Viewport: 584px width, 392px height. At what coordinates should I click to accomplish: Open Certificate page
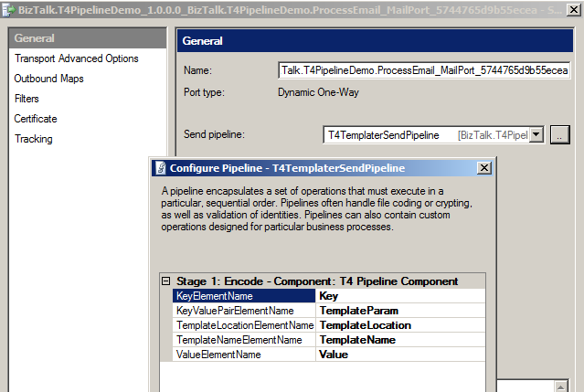coord(36,119)
